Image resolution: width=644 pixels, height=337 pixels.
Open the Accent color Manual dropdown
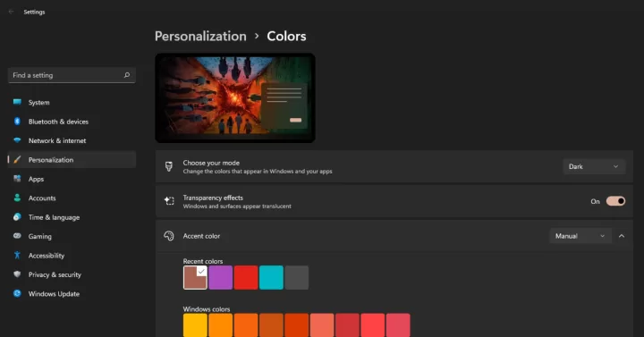pyautogui.click(x=580, y=236)
